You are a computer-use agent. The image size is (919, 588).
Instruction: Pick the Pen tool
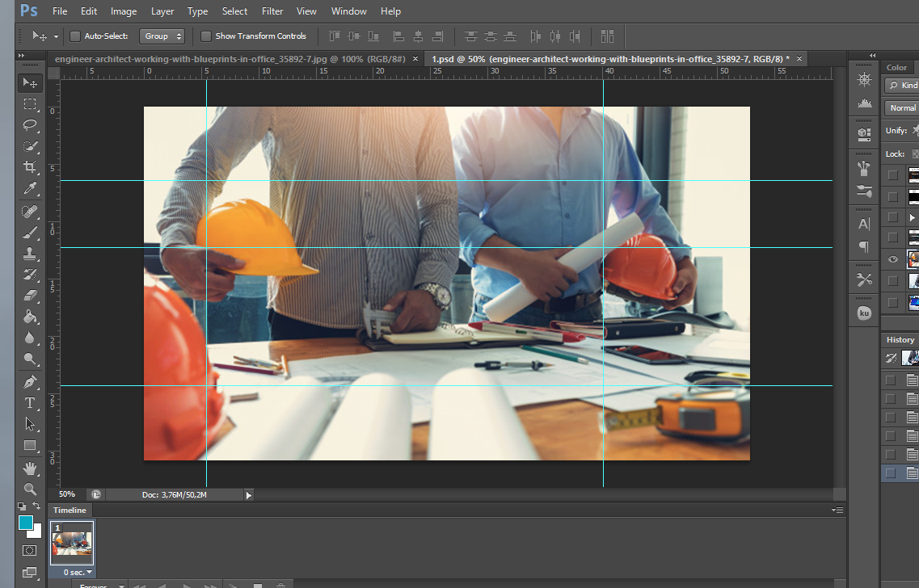coord(30,382)
